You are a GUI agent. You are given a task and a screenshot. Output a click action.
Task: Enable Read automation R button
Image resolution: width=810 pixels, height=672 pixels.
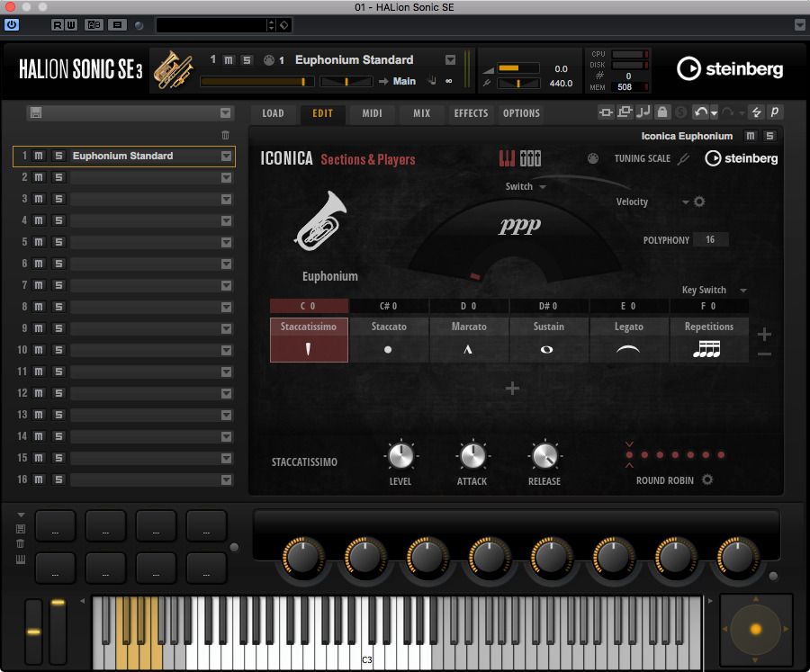coord(58,24)
